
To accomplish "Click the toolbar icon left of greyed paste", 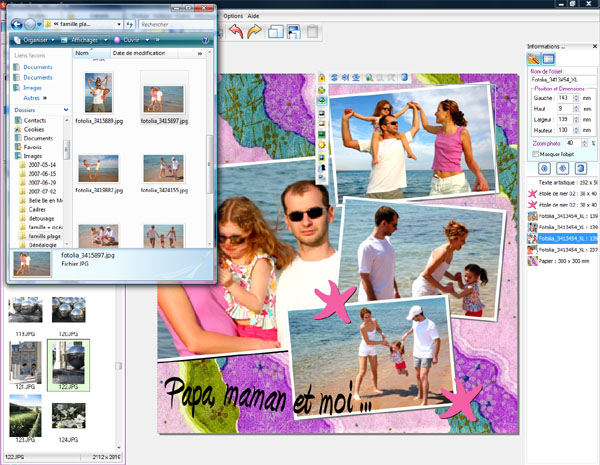I will coord(294,32).
